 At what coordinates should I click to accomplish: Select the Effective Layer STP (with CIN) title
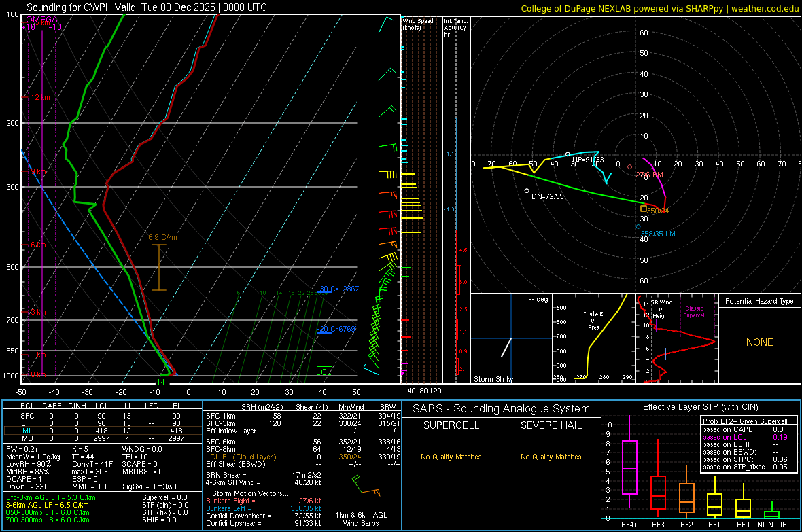pos(701,407)
